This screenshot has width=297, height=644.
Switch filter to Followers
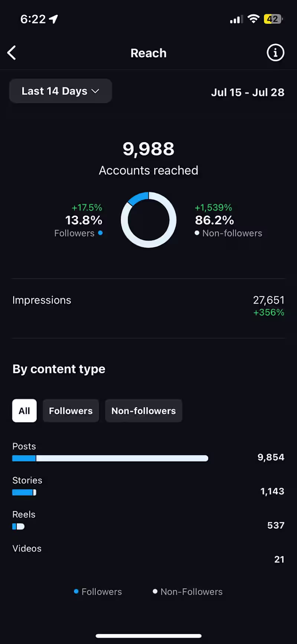(71, 411)
